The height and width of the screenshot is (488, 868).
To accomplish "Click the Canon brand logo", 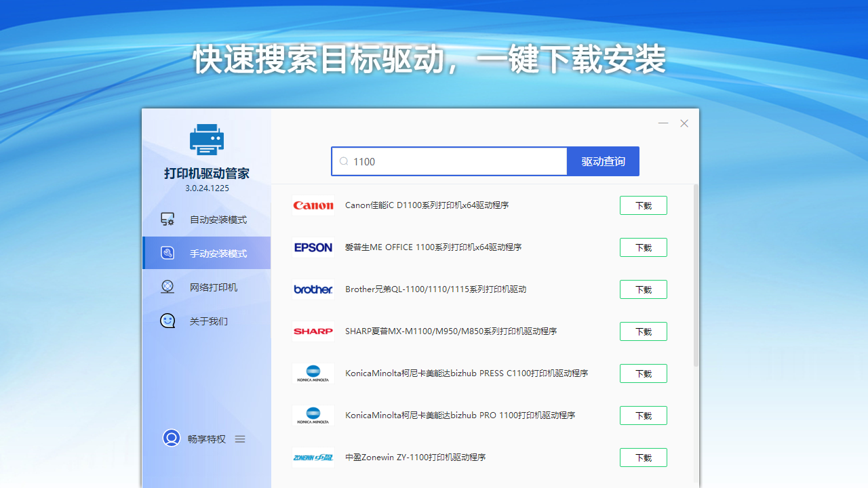I will (x=313, y=205).
